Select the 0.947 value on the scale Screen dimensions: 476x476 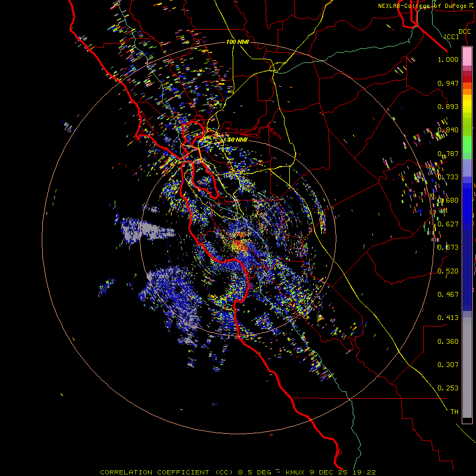[x=448, y=83]
